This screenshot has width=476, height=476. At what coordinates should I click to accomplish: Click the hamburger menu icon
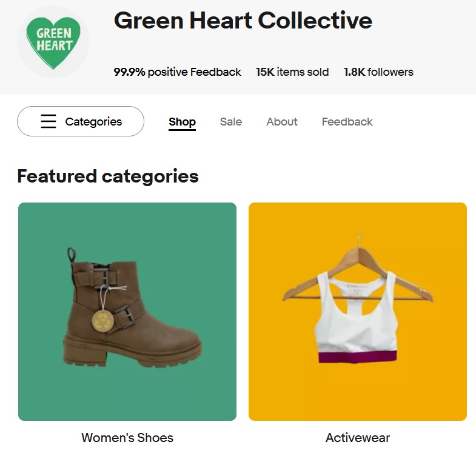click(x=49, y=121)
